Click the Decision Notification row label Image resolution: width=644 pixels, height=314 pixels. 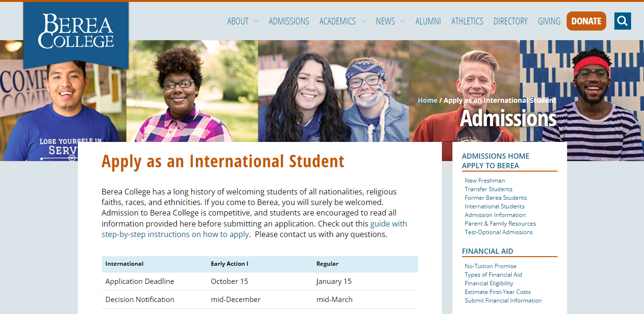tap(140, 300)
